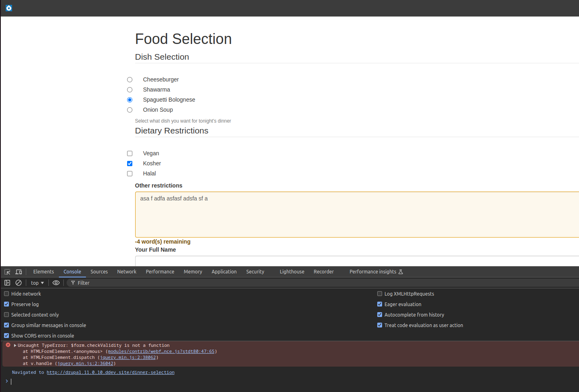Click the Drupal icon in top bar
This screenshot has width=579, height=392.
[9, 8]
